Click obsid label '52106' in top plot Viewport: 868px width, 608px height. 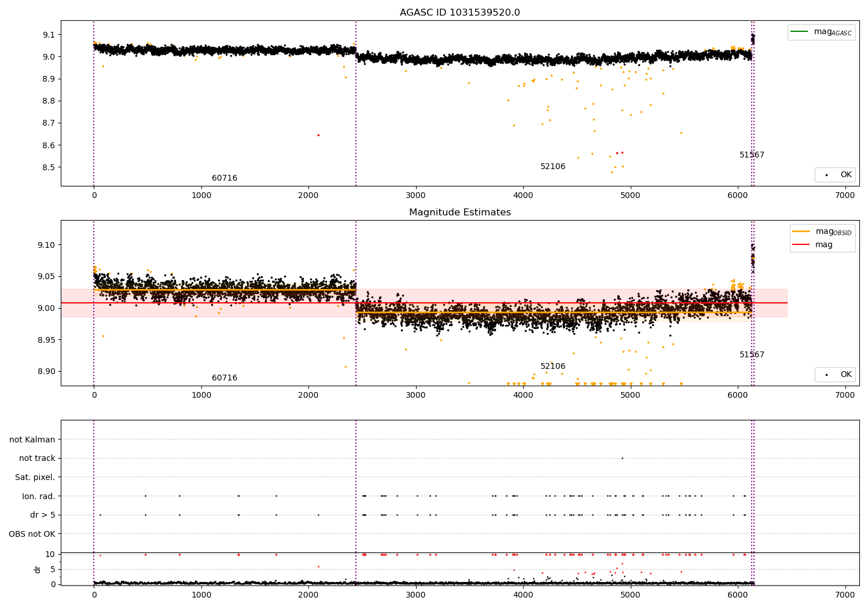click(553, 167)
